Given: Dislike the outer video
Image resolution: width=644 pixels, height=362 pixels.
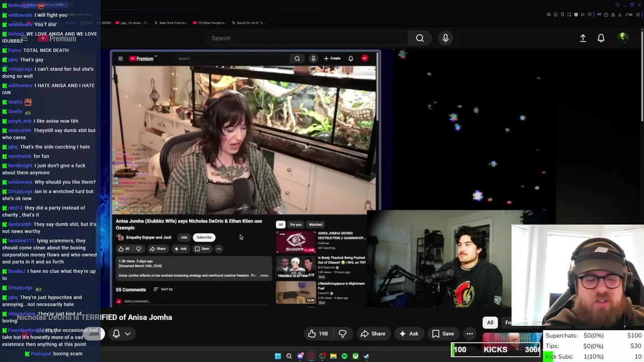Looking at the screenshot, I should tap(343, 333).
